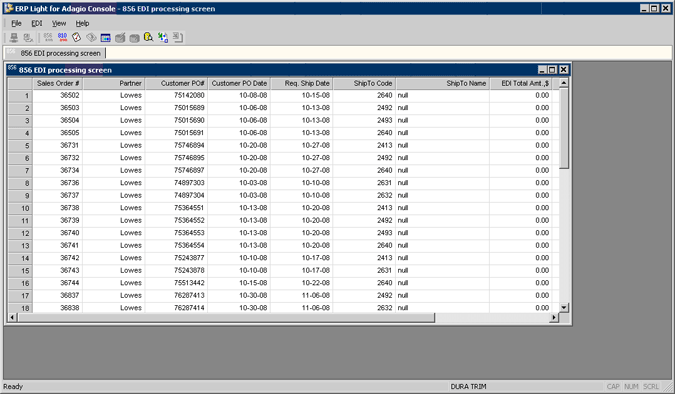Click customer PO 74897303 cell
675x394 pixels.
tap(176, 183)
